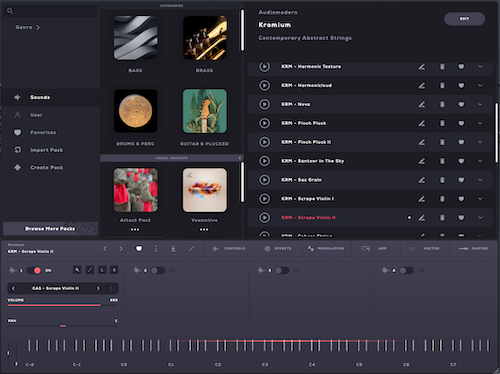Viewport: 500px width, 374px height.
Task: Favorite current preset via bottom heart icon
Action: pos(139,248)
